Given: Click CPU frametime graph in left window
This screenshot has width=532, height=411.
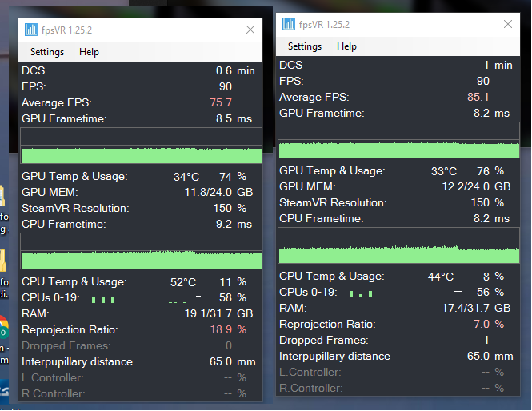Looking at the screenshot, I should point(141,251).
